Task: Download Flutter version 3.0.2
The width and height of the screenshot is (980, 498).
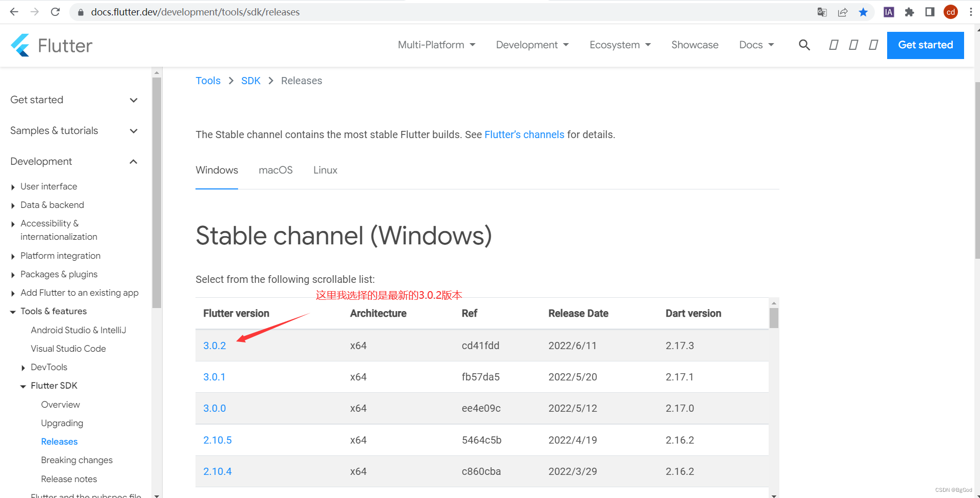Action: coord(214,346)
